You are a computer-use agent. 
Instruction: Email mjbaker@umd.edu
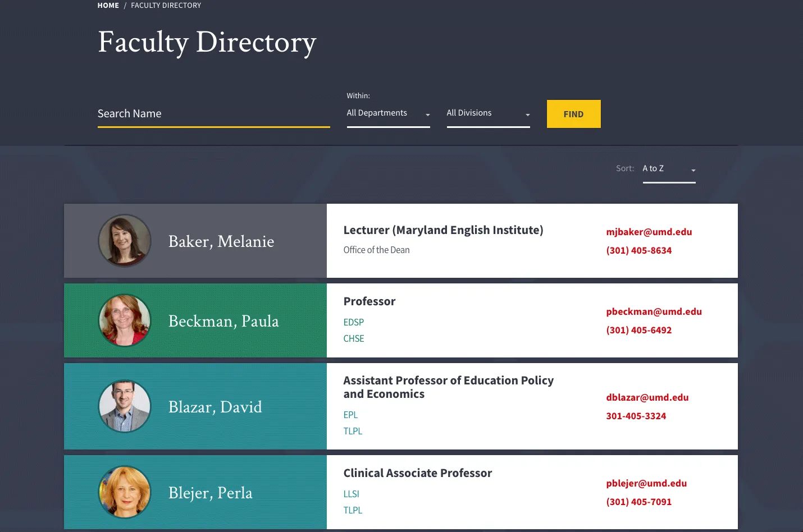(x=649, y=232)
